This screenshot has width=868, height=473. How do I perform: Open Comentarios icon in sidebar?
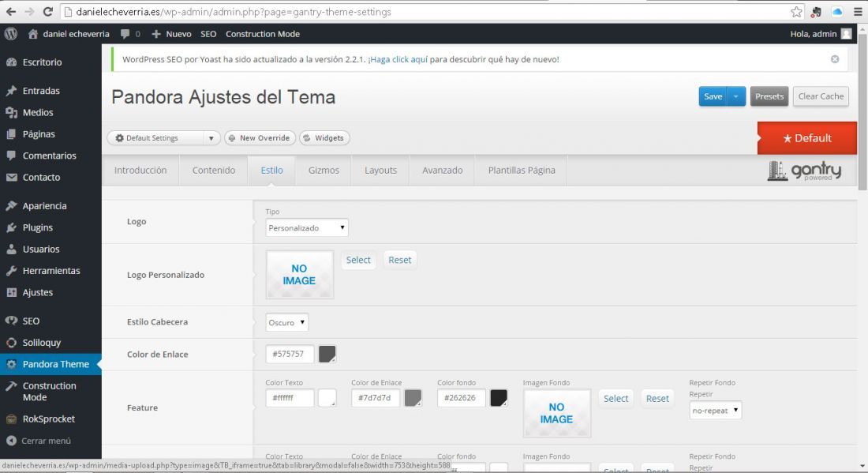11,156
